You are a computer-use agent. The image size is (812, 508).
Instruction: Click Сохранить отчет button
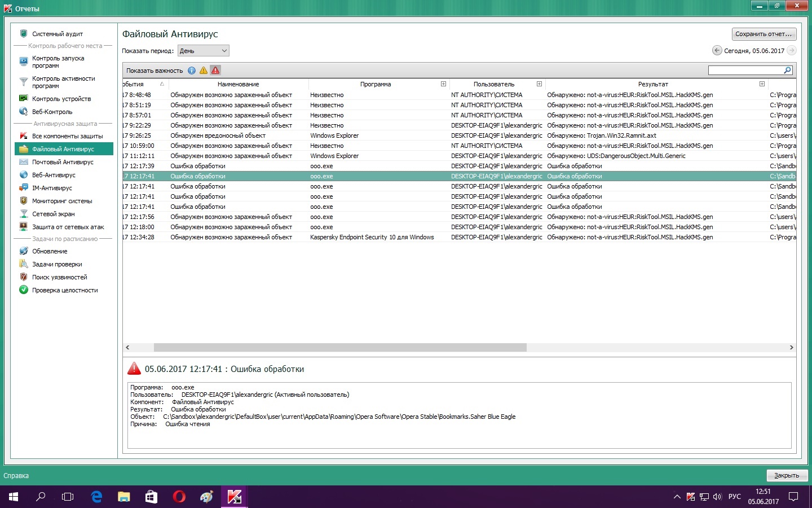tap(764, 34)
